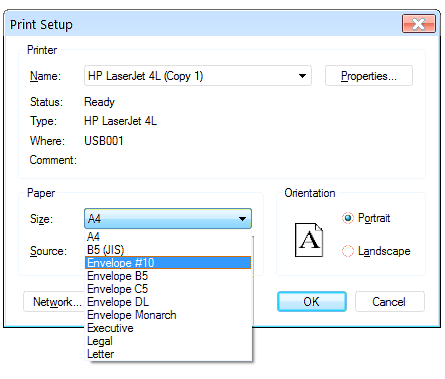Screen dimensions: 445x379
Task: Select Legal paper size
Action: (168, 341)
